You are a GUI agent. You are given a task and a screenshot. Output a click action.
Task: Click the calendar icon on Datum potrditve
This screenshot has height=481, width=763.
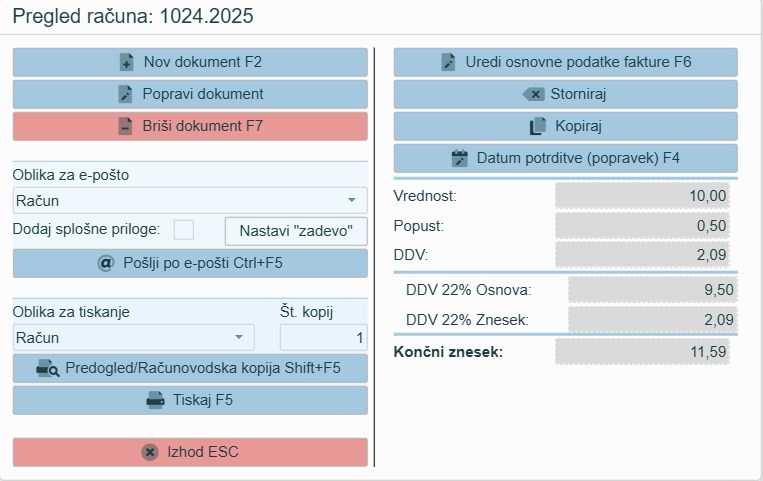click(x=460, y=158)
